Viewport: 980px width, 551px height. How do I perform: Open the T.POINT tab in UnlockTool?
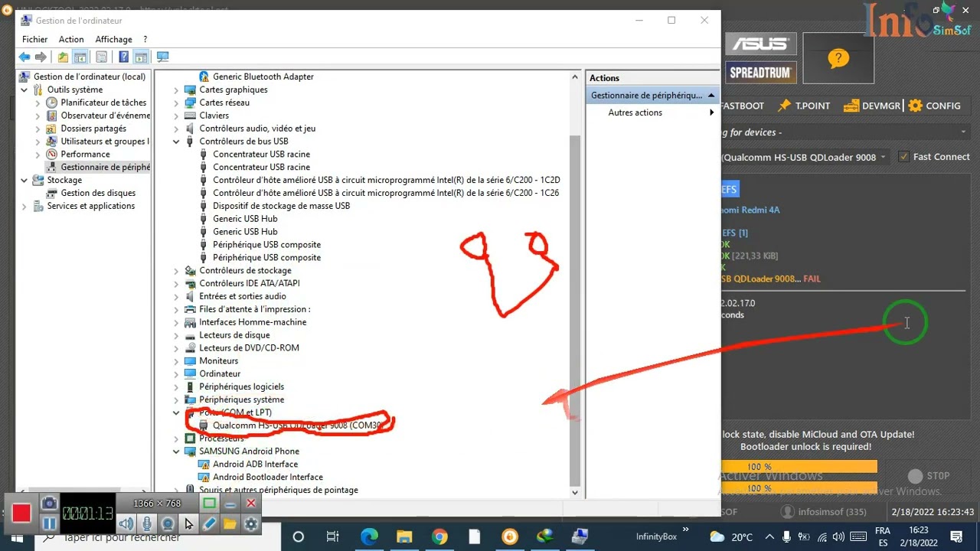pos(804,106)
